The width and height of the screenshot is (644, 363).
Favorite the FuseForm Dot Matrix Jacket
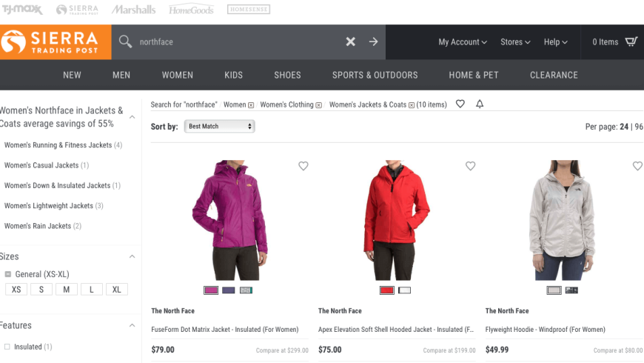coord(303,166)
